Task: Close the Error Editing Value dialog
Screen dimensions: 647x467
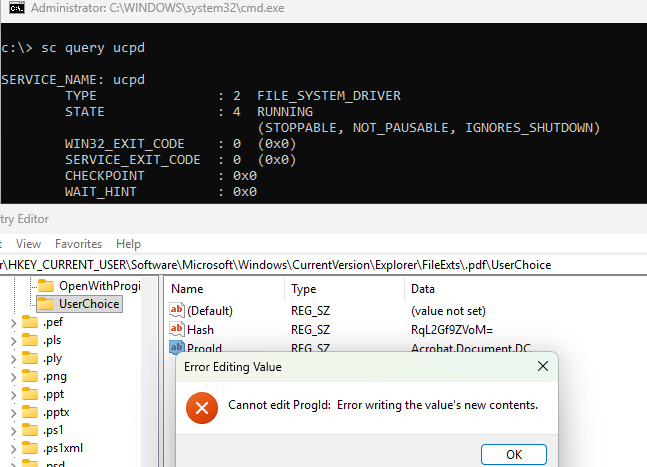Action: (543, 366)
